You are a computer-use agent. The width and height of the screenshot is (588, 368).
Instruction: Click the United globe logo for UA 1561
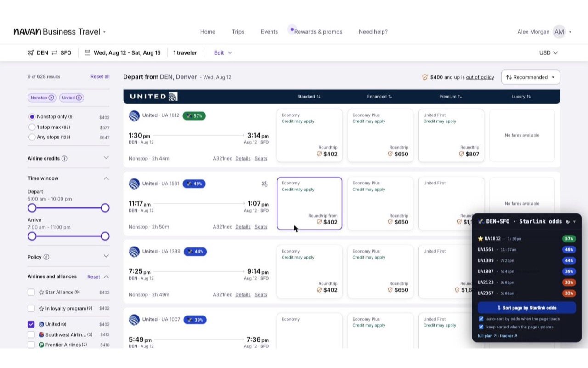tap(134, 184)
